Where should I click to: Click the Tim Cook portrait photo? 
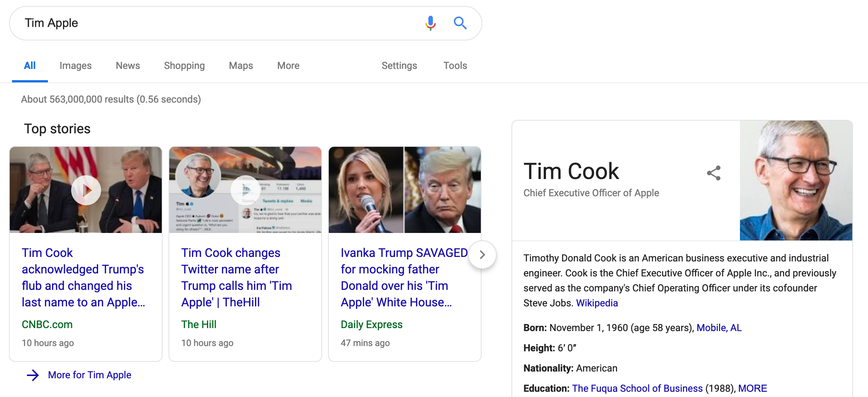(x=796, y=181)
